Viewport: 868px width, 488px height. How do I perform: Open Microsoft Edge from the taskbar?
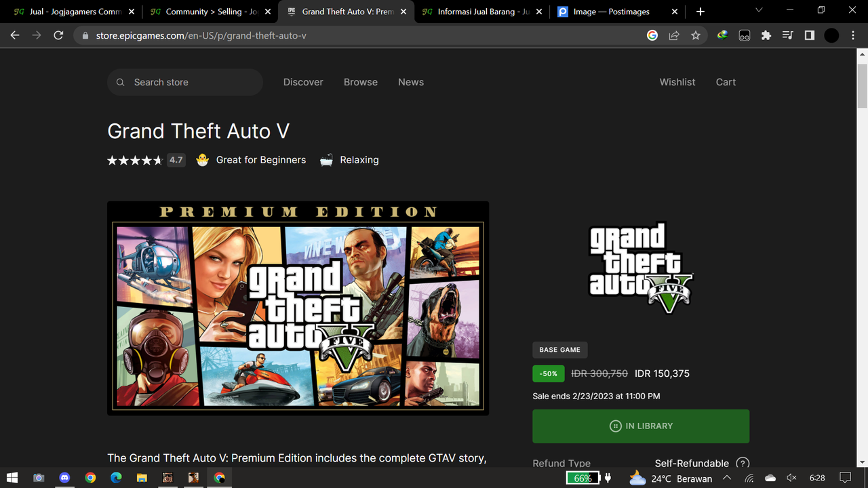[116, 478]
